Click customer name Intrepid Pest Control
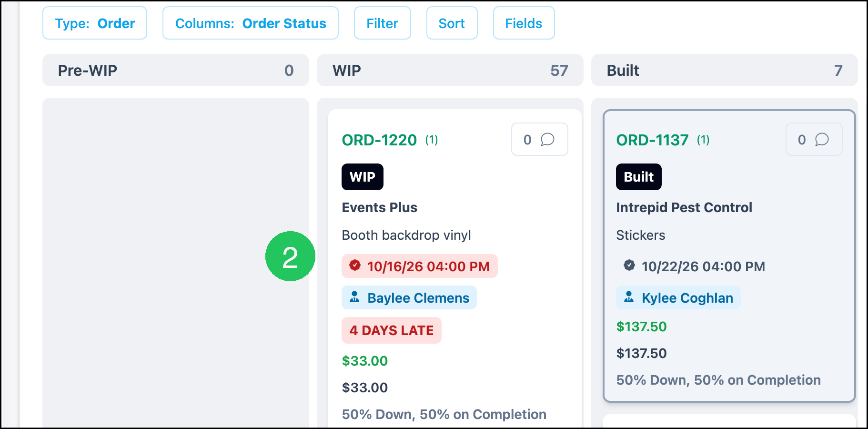This screenshot has height=429, width=868. coord(684,207)
